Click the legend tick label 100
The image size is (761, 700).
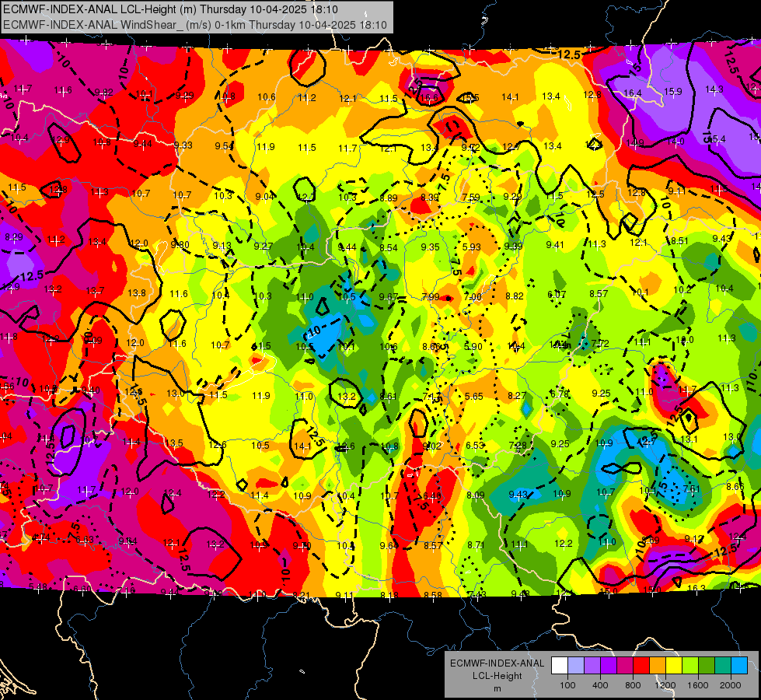click(x=567, y=685)
